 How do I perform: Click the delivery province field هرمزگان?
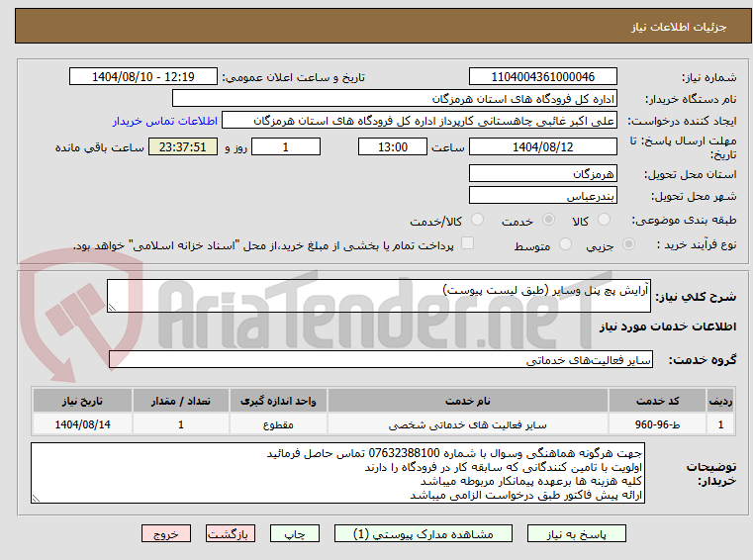click(x=542, y=173)
